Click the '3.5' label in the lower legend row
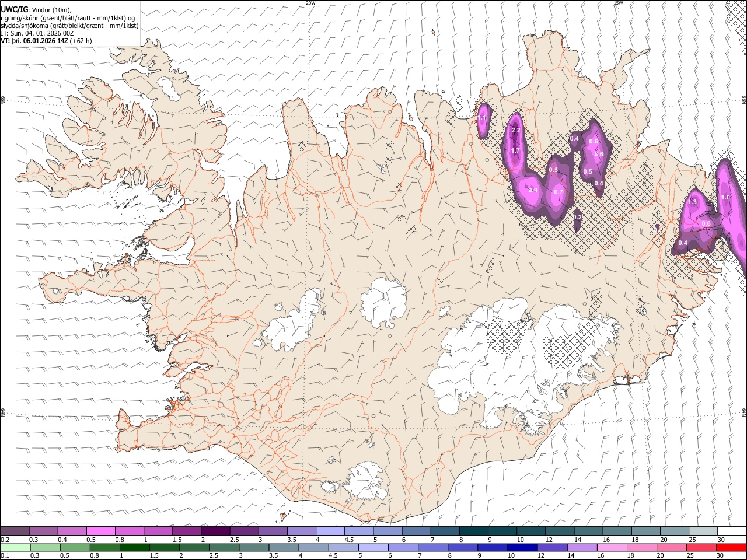The height and width of the screenshot is (560, 747). pyautogui.click(x=273, y=556)
